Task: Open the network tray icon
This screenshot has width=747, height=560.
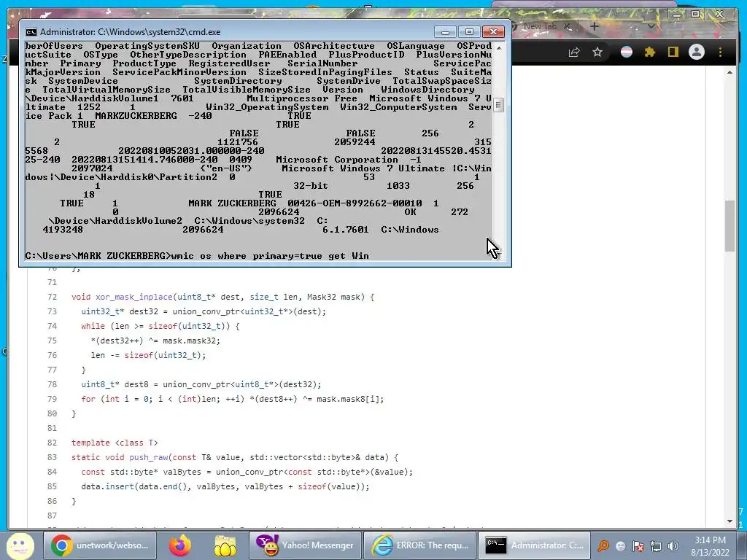Action: (656, 546)
